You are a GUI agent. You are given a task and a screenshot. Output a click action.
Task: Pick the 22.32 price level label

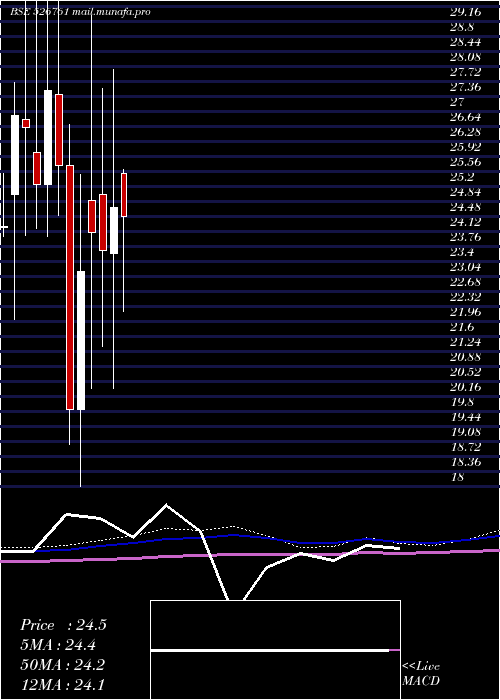pos(465,297)
